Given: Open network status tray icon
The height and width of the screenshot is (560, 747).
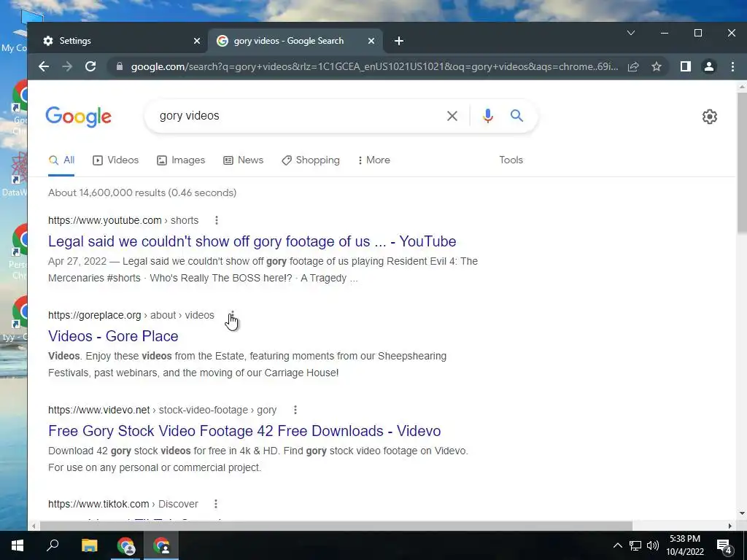Looking at the screenshot, I should (x=635, y=545).
